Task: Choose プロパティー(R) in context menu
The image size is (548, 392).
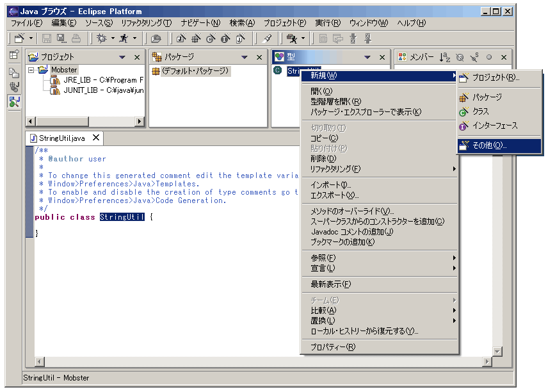Action: [380, 347]
